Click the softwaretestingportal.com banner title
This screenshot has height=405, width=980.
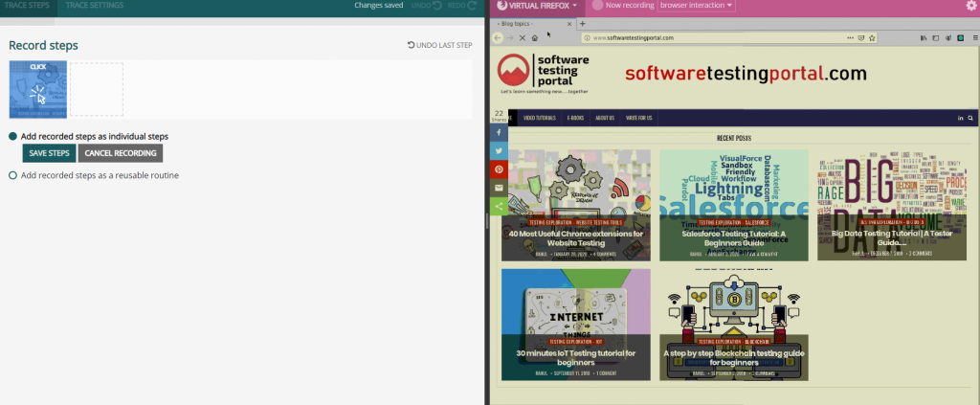(x=746, y=74)
